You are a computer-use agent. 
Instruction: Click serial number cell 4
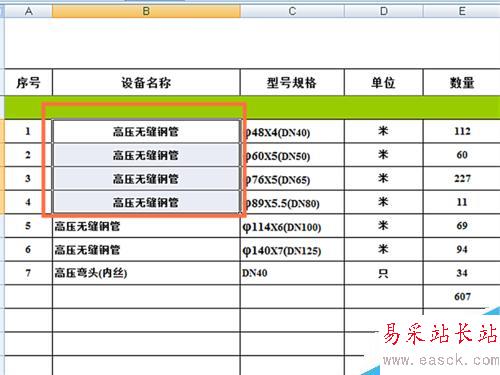point(28,202)
